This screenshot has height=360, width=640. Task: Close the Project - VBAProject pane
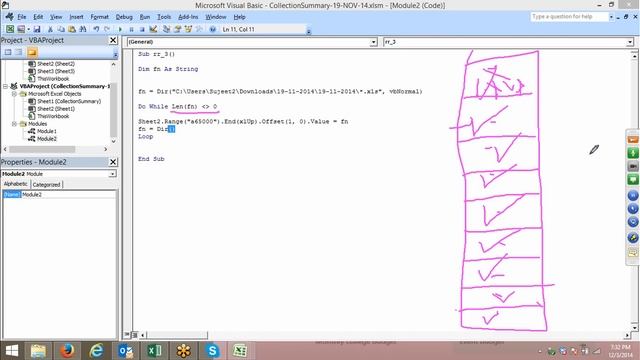click(113, 40)
